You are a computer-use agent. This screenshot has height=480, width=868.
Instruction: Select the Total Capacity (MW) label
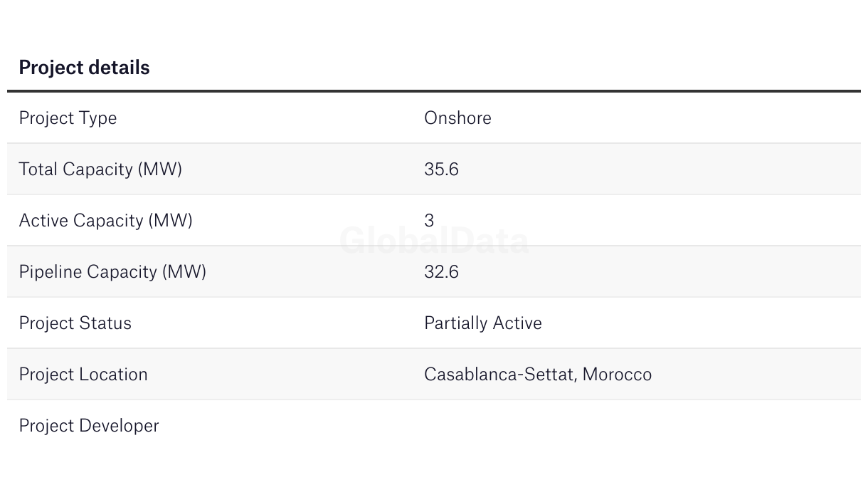pyautogui.click(x=100, y=169)
